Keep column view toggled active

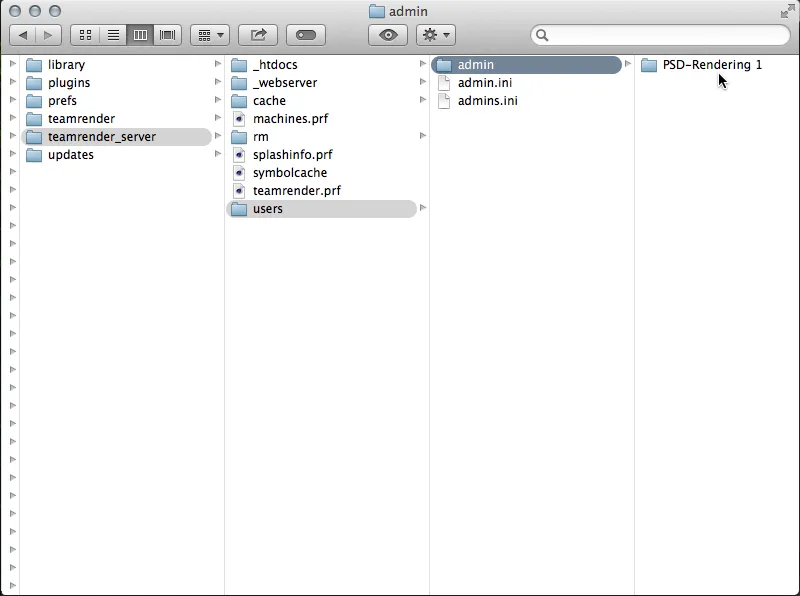140,34
